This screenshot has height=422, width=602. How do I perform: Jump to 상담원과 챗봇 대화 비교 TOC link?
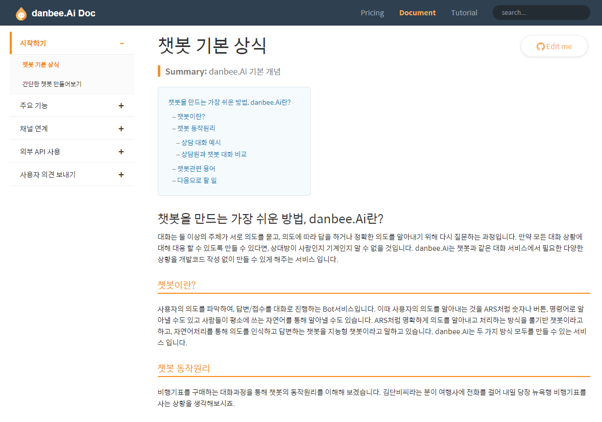click(214, 154)
